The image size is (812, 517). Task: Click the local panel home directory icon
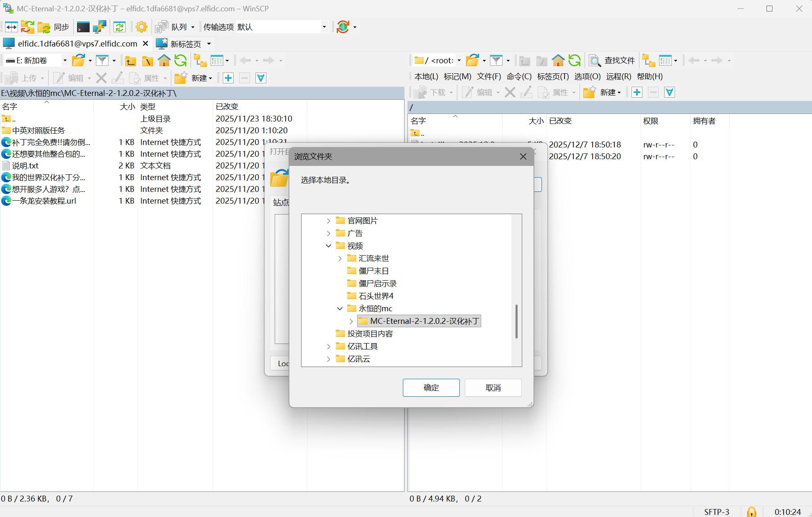click(x=164, y=61)
